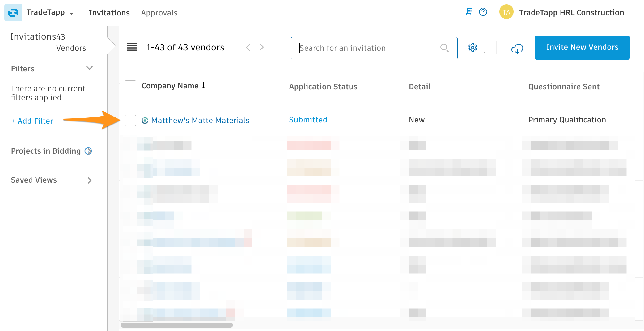644x331 pixels.
Task: Click + Add Filter link
Action: (x=32, y=121)
